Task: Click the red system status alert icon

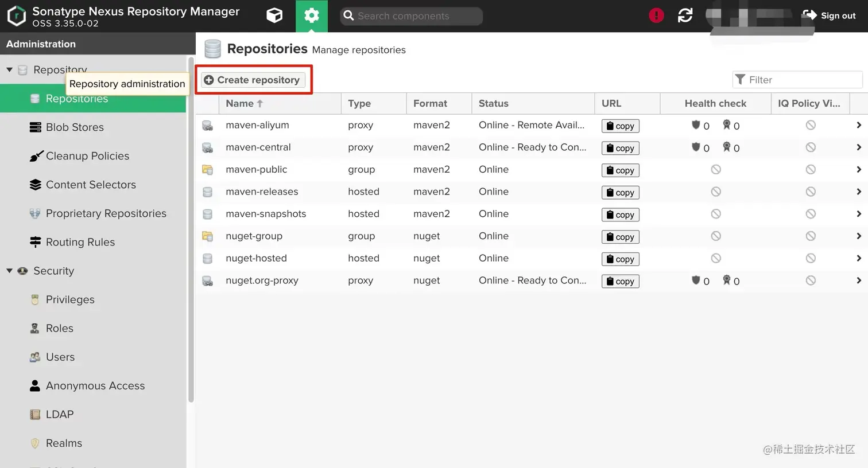Action: [656, 15]
